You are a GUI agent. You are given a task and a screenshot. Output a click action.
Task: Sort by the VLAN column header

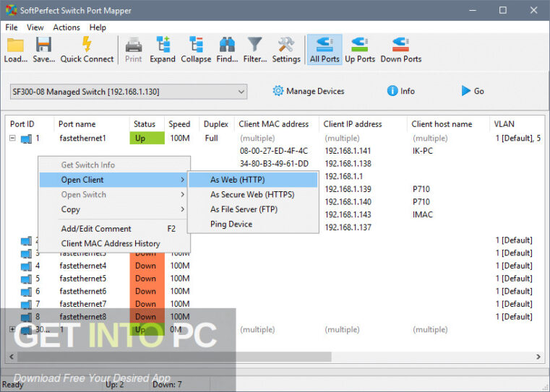516,124
